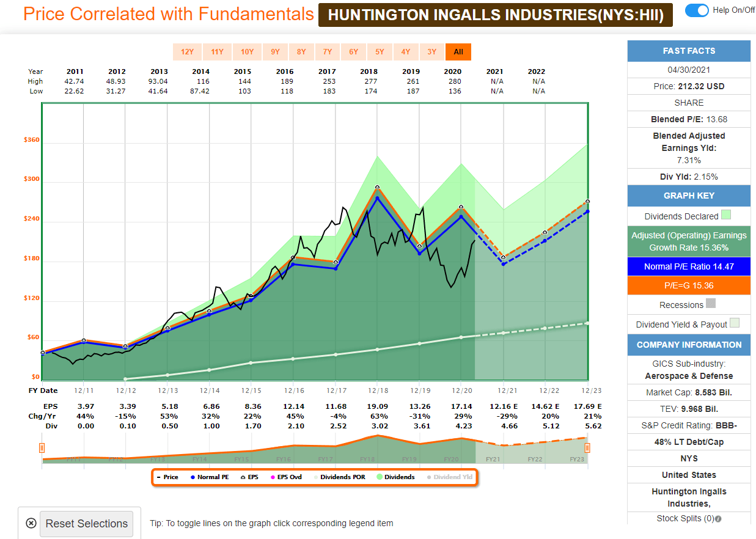The width and height of the screenshot is (756, 539).
Task: Click the 12/20 EPS marker on chart
Action: click(x=461, y=207)
